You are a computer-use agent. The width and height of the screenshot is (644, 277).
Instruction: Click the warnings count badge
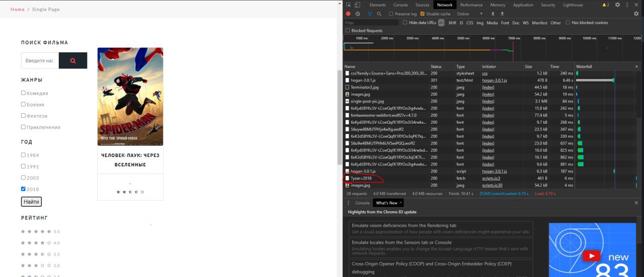pyautogui.click(x=605, y=5)
